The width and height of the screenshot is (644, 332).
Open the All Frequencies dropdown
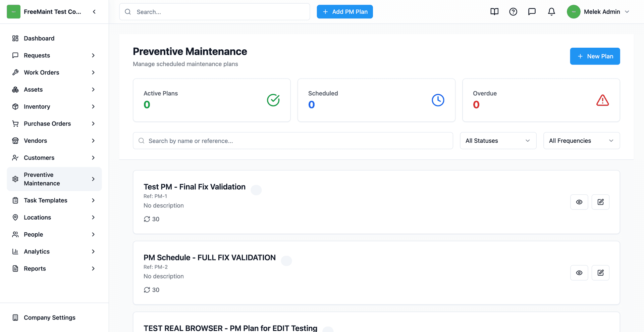(582, 141)
